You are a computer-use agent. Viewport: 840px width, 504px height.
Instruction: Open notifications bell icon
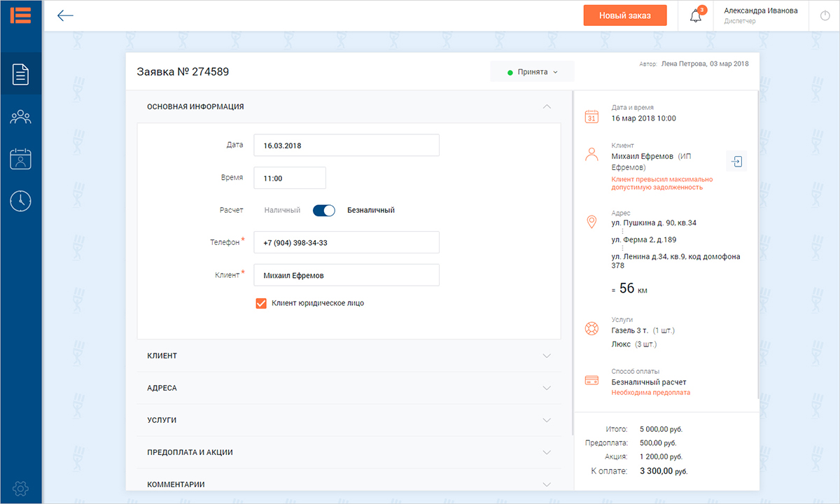[x=696, y=16]
